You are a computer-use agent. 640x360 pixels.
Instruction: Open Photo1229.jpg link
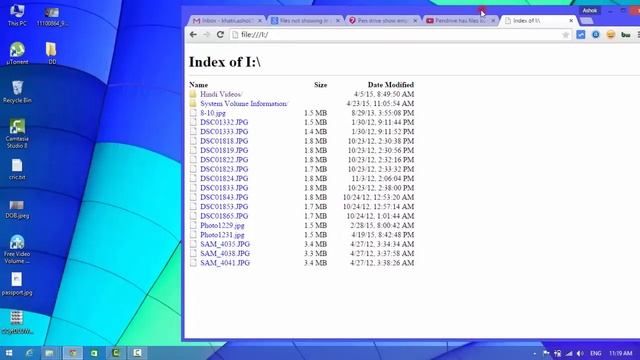click(x=222, y=226)
